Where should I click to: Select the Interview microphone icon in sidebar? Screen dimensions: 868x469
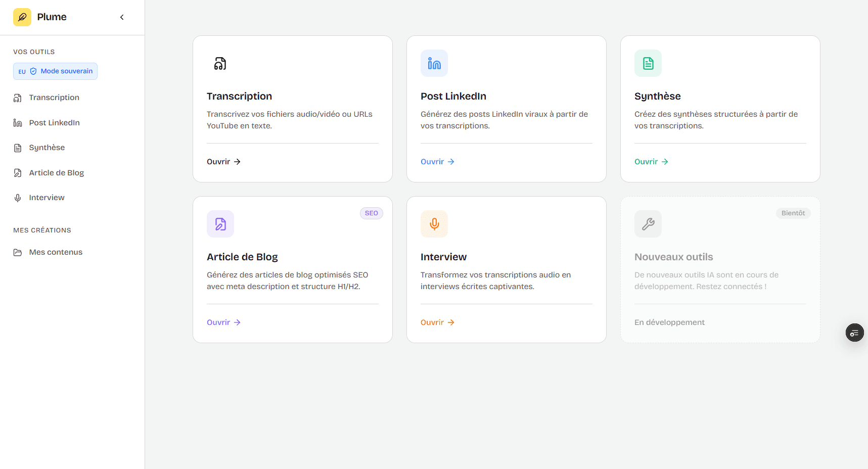(18, 197)
